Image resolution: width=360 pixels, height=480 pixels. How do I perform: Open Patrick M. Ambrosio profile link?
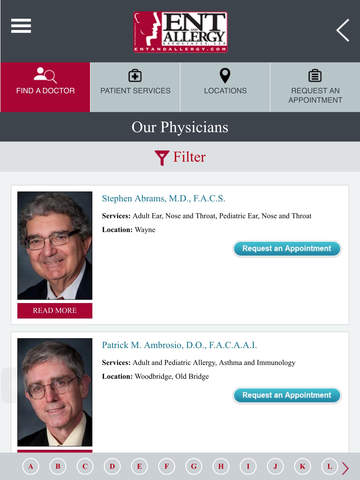click(179, 345)
